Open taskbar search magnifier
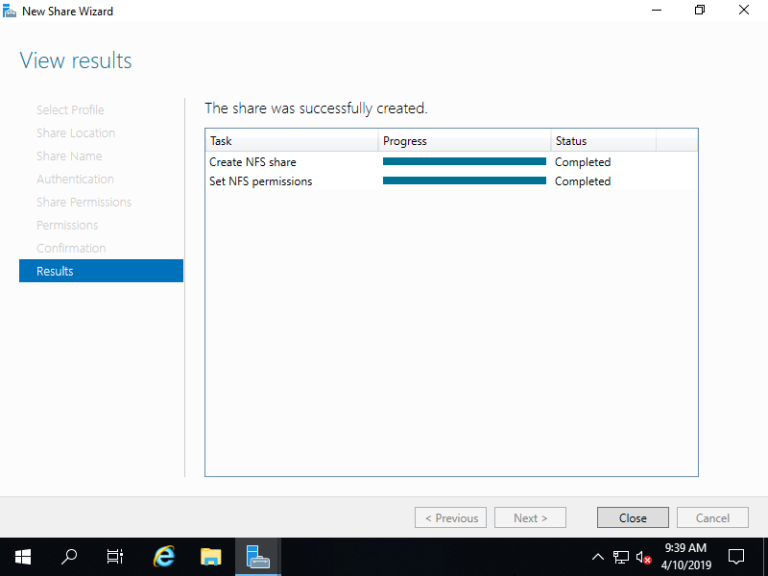Image resolution: width=768 pixels, height=576 pixels. [x=69, y=556]
